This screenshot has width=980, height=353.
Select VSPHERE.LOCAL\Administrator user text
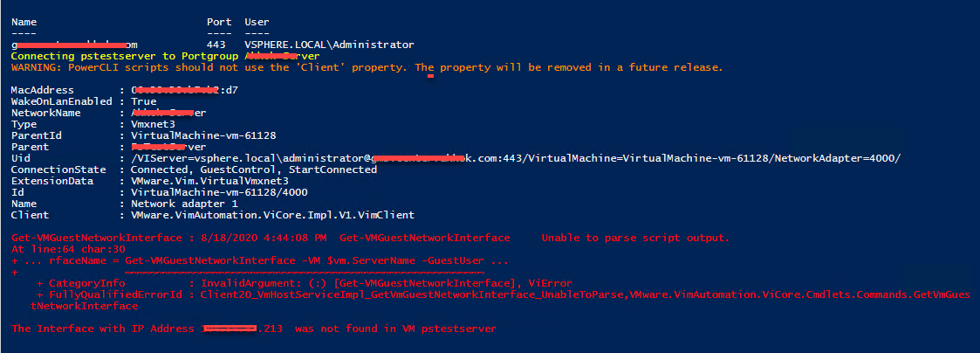(329, 45)
